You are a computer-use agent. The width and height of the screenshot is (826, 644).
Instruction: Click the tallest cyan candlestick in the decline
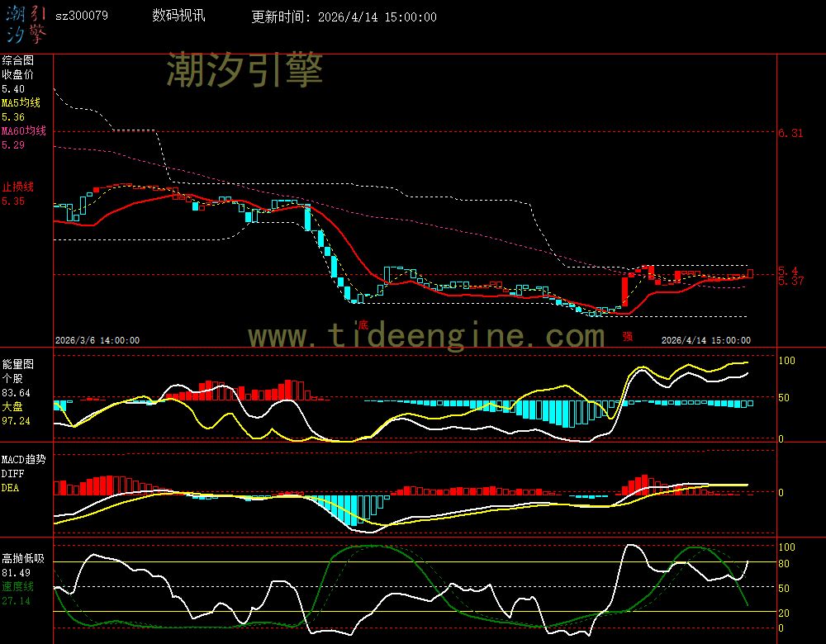[x=307, y=219]
